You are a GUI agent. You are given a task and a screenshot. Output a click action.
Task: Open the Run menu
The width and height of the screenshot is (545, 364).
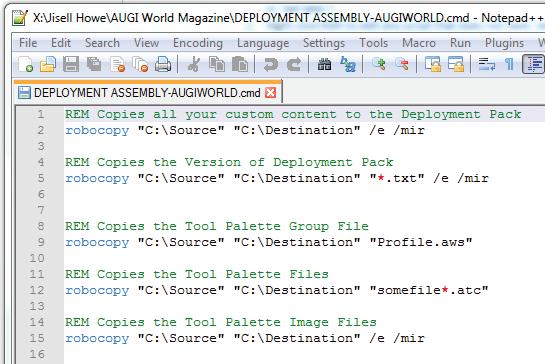click(x=460, y=43)
